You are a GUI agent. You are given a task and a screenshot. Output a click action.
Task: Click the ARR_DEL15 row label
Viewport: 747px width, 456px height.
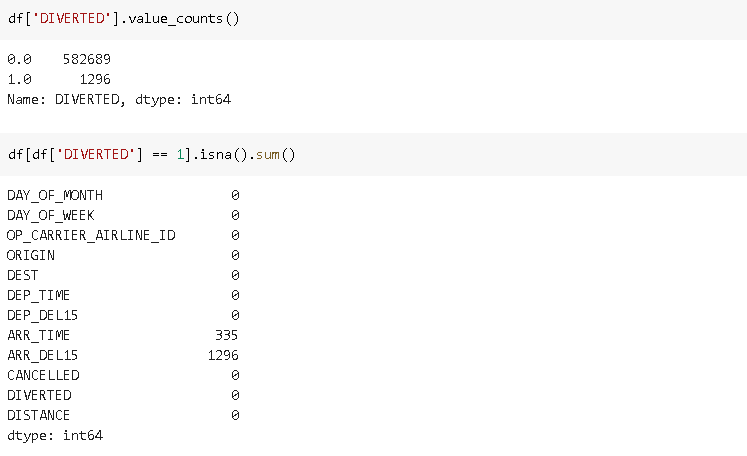pyautogui.click(x=43, y=355)
